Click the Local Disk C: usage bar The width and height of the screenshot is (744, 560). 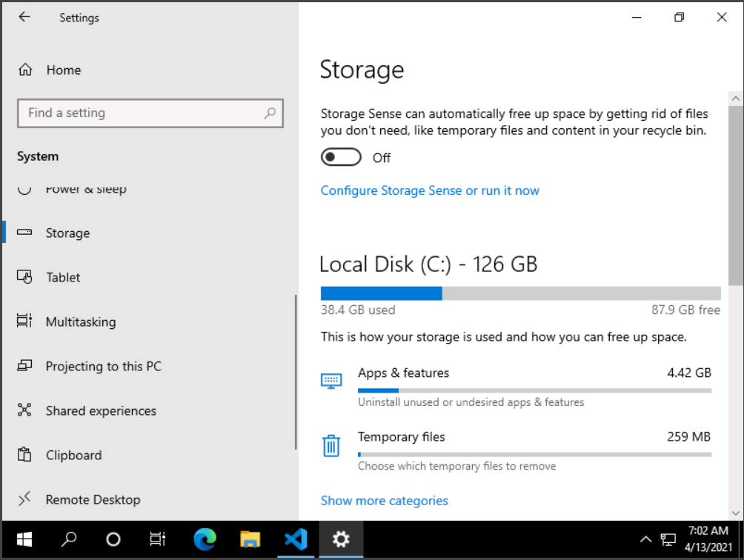coord(520,293)
